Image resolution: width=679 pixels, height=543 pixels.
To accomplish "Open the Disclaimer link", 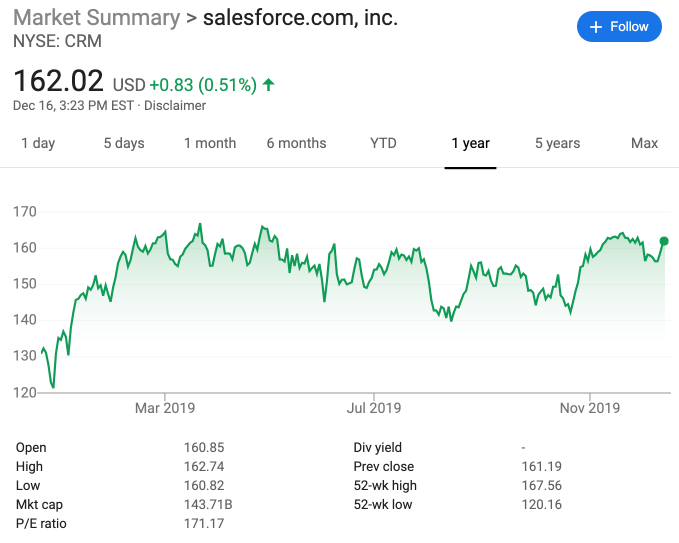I will tap(176, 105).
